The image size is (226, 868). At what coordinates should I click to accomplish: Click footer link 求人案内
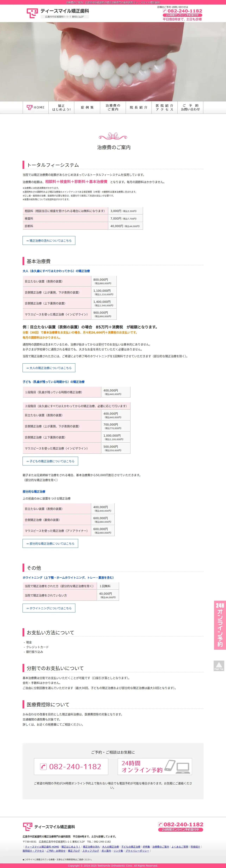106,851
